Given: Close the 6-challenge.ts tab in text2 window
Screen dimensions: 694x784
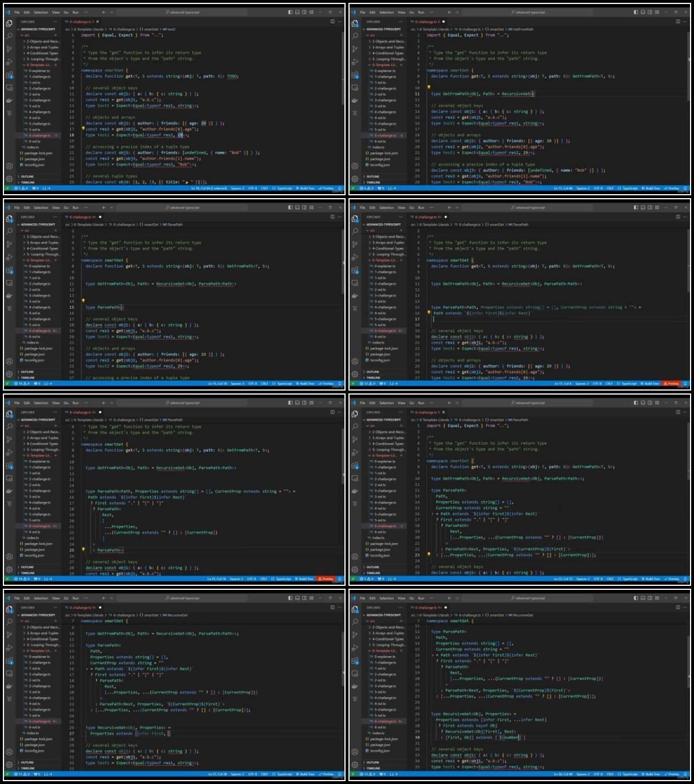Looking at the screenshot, I should (x=98, y=22).
